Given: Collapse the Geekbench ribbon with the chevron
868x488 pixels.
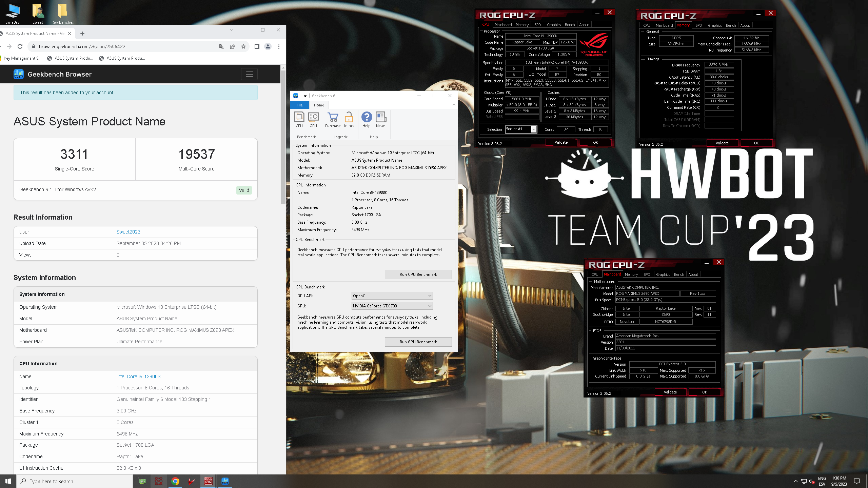Looking at the screenshot, I should pos(454,105).
